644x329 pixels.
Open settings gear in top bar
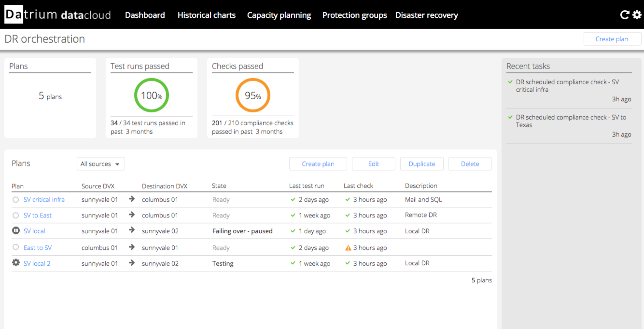pos(637,15)
